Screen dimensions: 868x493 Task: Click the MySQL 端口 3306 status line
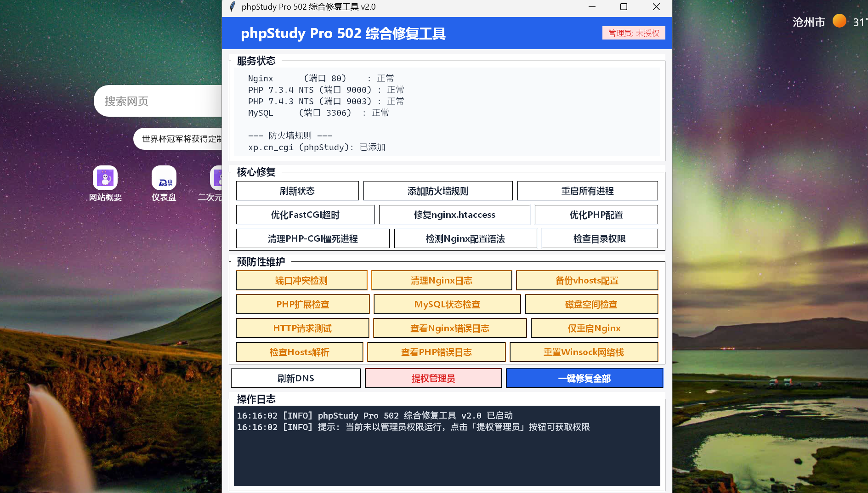318,113
